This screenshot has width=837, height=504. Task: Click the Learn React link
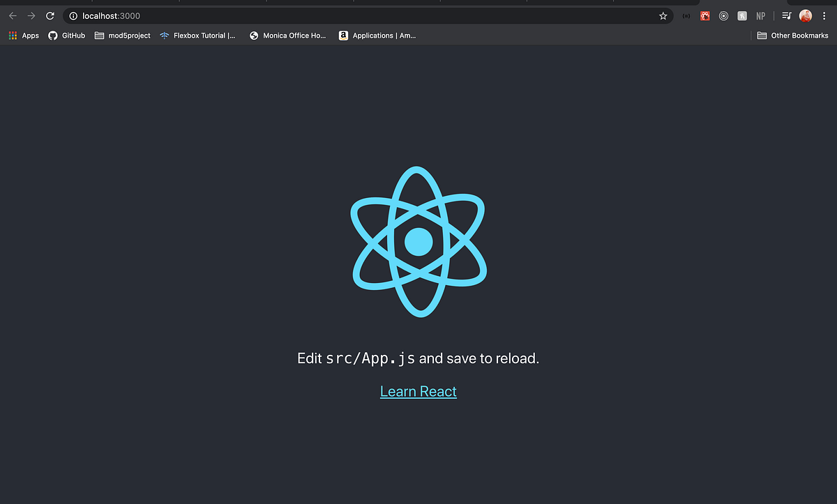(418, 391)
